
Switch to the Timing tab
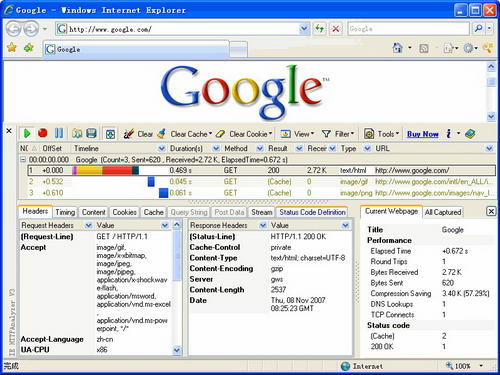[65, 212]
